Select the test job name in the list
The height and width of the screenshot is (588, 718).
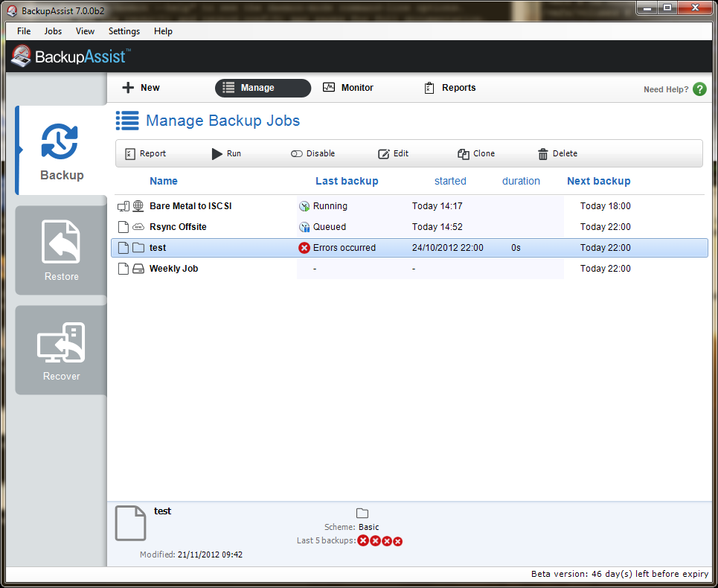158,248
